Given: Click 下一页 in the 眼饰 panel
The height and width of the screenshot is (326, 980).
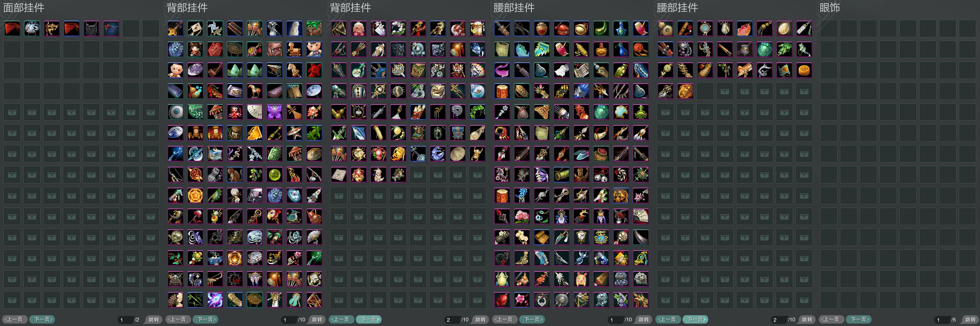Looking at the screenshot, I should pos(858,319).
